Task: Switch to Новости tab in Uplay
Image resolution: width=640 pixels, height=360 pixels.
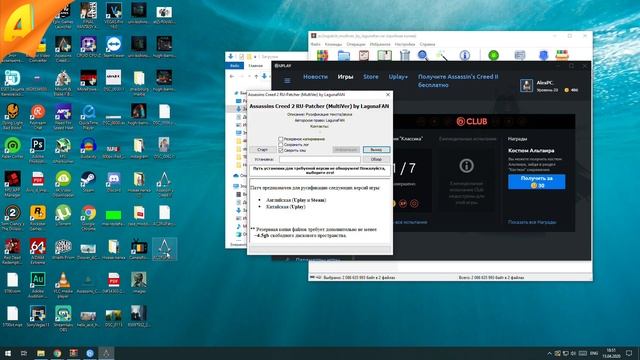Action: click(316, 77)
